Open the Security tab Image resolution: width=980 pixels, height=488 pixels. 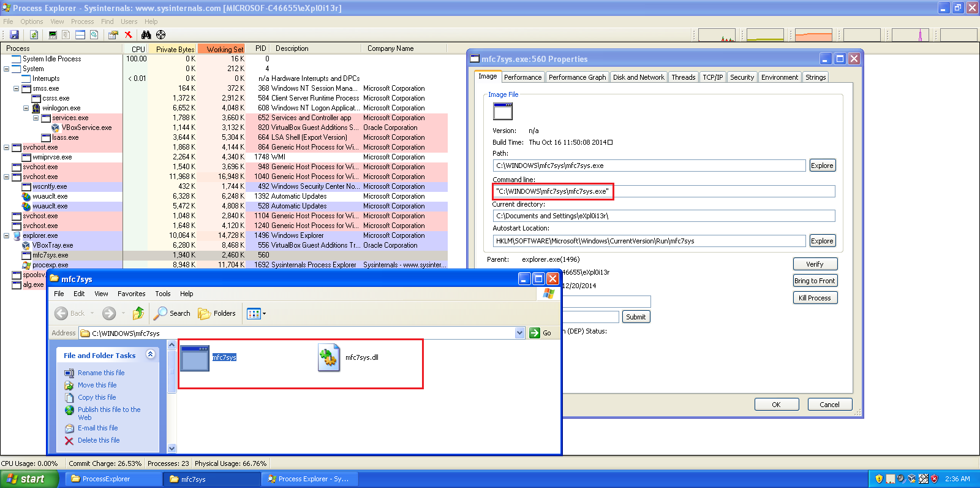tap(742, 77)
